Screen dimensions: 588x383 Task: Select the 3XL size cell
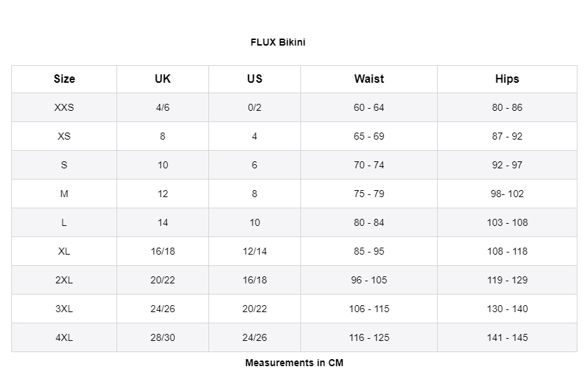point(64,309)
